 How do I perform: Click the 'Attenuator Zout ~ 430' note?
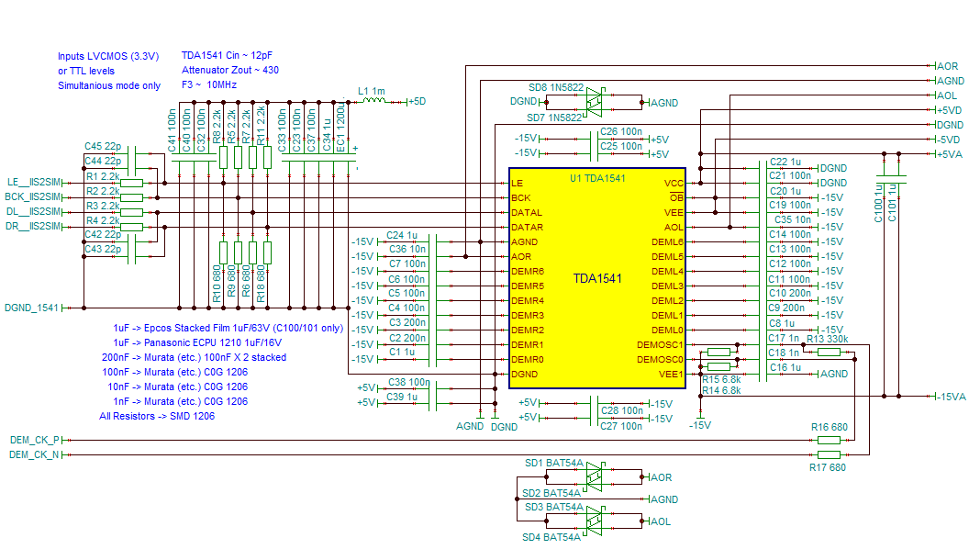click(x=230, y=70)
